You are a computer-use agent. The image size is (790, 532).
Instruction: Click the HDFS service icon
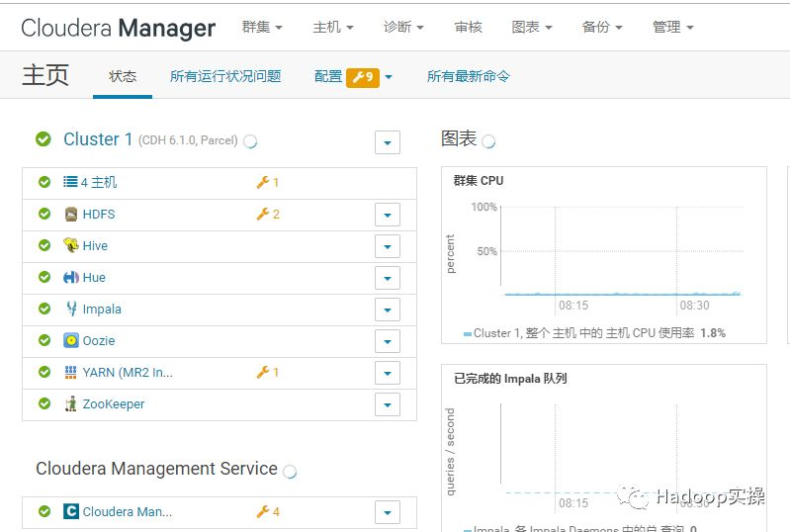pyautogui.click(x=71, y=215)
